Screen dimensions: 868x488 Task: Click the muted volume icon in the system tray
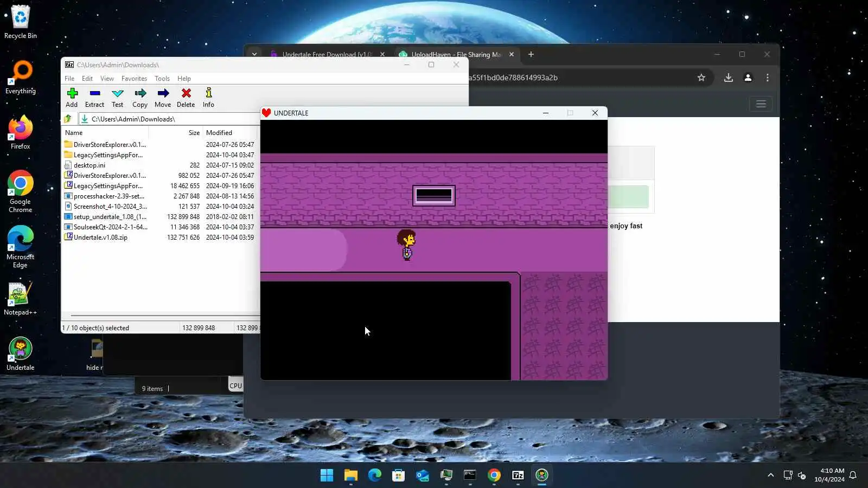802,476
